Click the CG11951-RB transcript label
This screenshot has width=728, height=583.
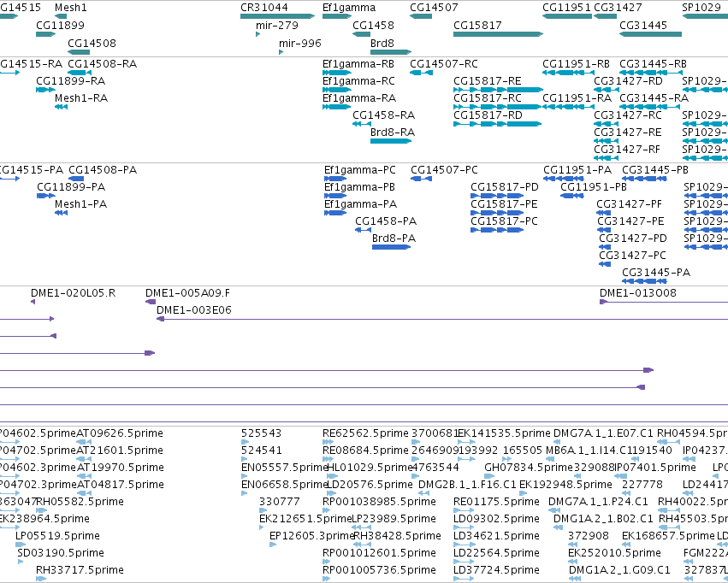(577, 64)
